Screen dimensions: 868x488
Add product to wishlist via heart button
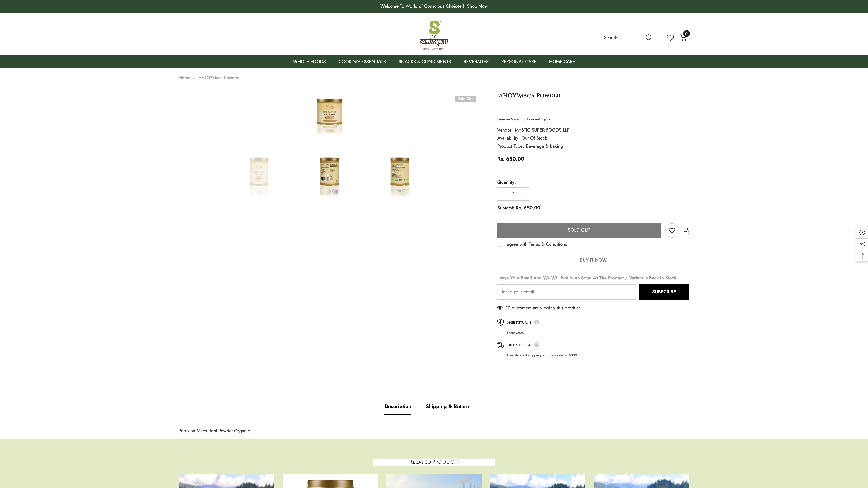pos(672,230)
